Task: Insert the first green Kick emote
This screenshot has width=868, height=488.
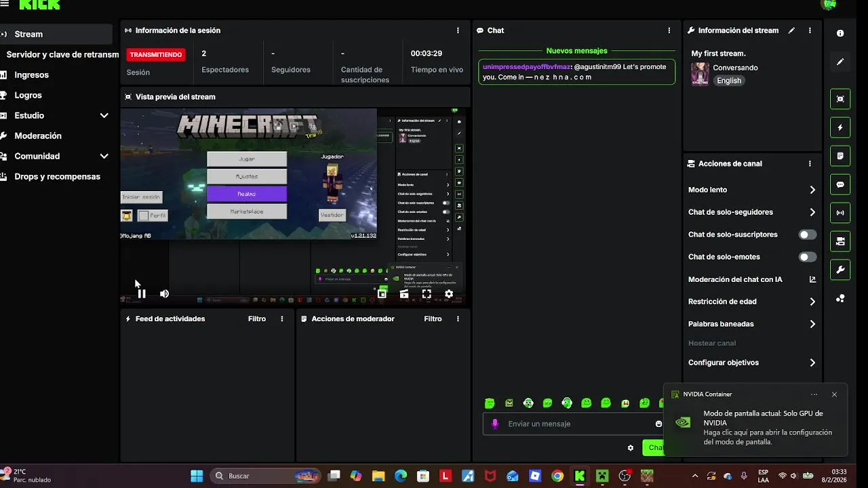Action: 490,403
